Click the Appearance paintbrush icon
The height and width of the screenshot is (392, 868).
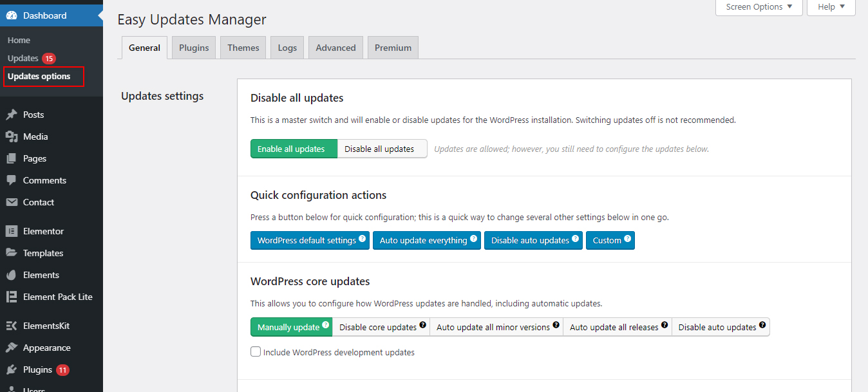12,348
